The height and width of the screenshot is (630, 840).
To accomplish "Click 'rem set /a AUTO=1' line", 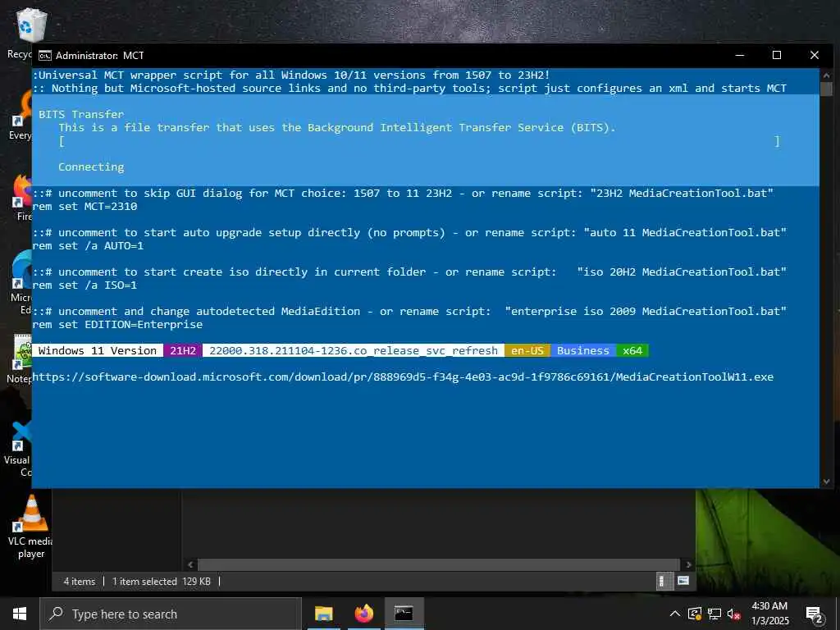I will [88, 246].
